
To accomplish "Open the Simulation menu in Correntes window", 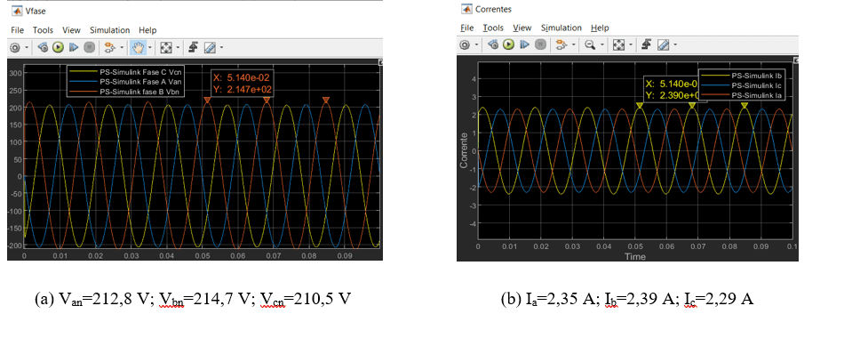I will click(x=561, y=28).
